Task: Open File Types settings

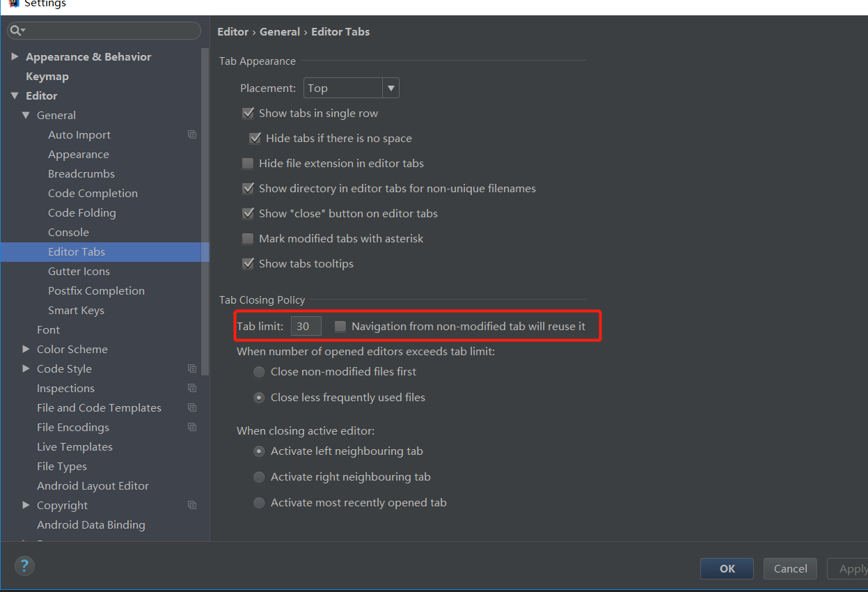Action: point(62,466)
